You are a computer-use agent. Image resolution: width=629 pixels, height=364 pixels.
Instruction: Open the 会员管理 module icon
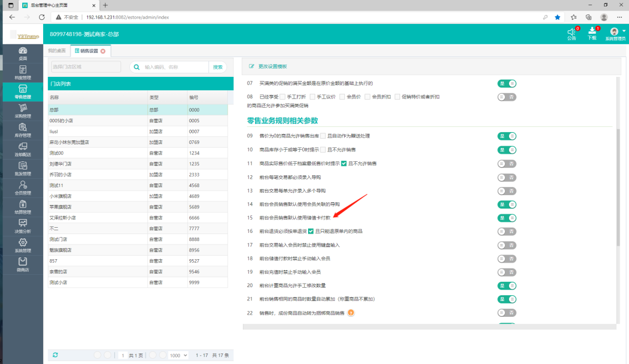coord(23,188)
